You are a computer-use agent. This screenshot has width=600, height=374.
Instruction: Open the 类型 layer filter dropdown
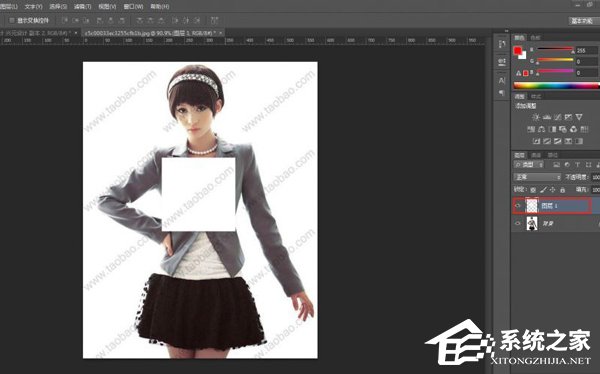pyautogui.click(x=529, y=165)
